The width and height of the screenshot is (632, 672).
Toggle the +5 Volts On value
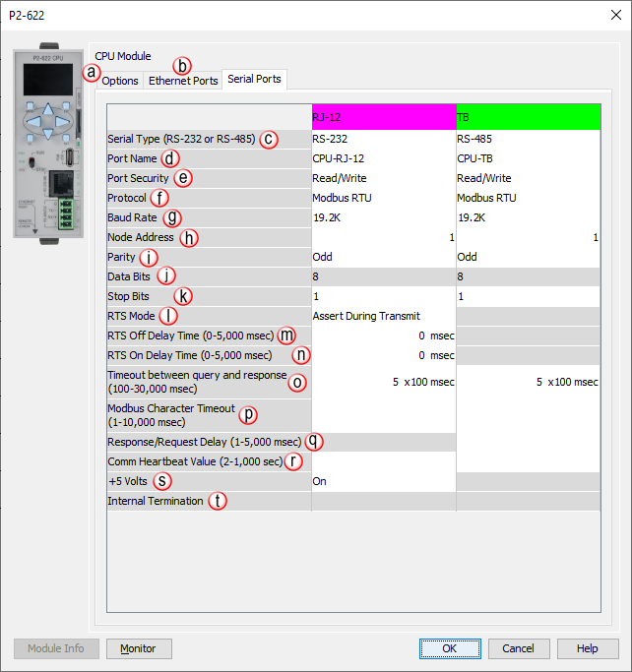tap(383, 481)
